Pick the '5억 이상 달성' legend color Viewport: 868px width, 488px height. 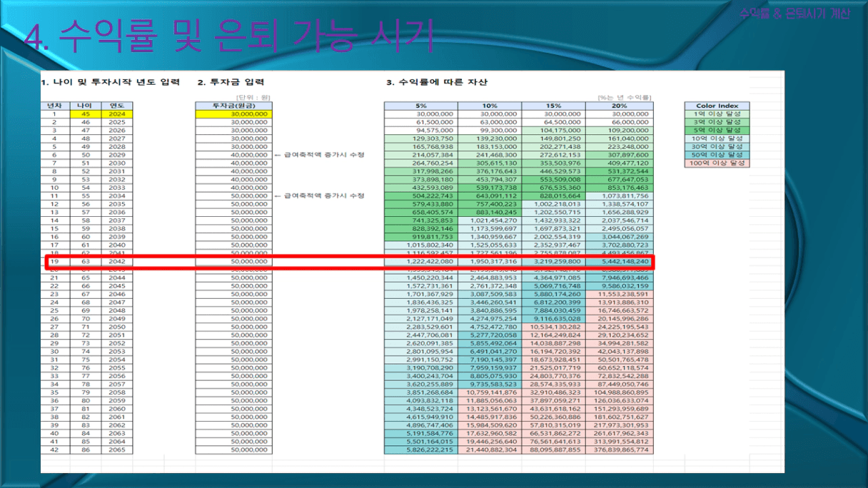pyautogui.click(x=717, y=131)
